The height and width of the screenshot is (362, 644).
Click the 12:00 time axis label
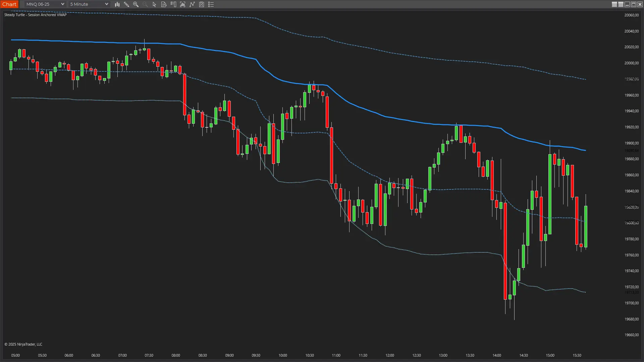click(x=389, y=355)
